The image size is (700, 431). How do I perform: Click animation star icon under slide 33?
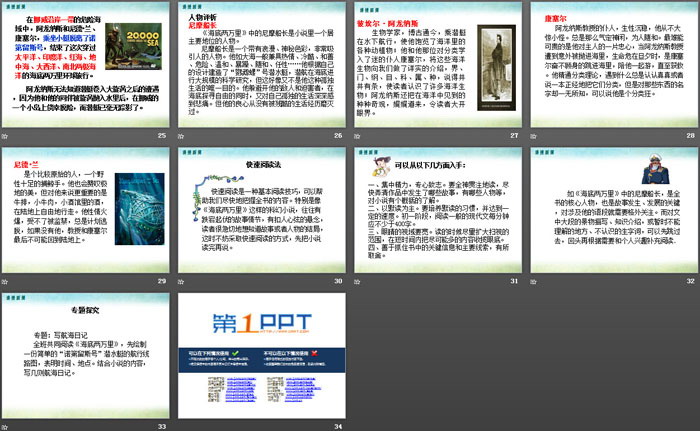point(4,427)
